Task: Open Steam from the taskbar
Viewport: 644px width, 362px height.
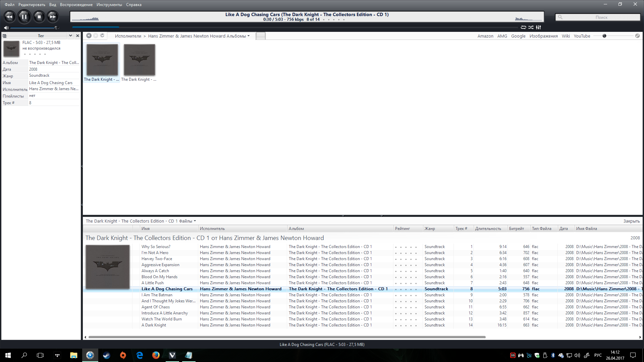Action: (106, 355)
